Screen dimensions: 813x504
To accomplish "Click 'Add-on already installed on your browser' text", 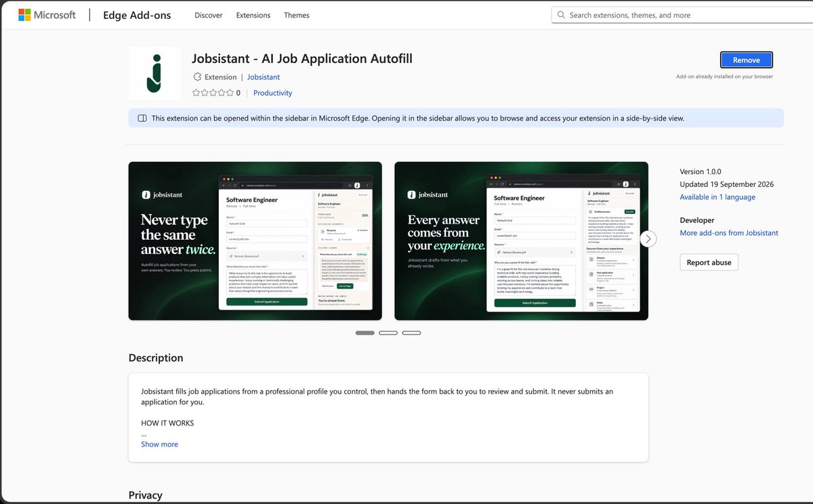I will (x=724, y=77).
